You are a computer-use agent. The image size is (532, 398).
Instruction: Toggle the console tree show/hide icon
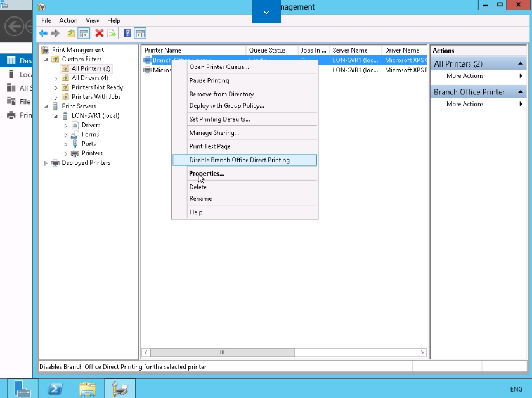click(x=84, y=33)
